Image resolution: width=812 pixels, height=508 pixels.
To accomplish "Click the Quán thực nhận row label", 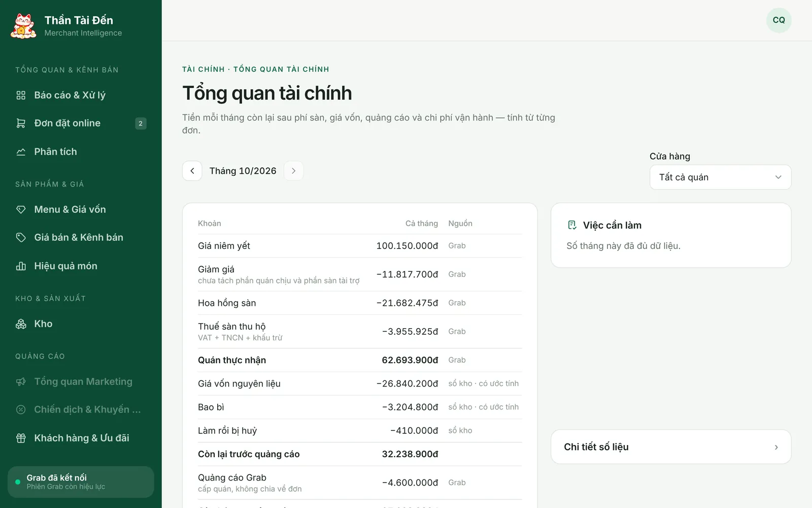I will [232, 360].
